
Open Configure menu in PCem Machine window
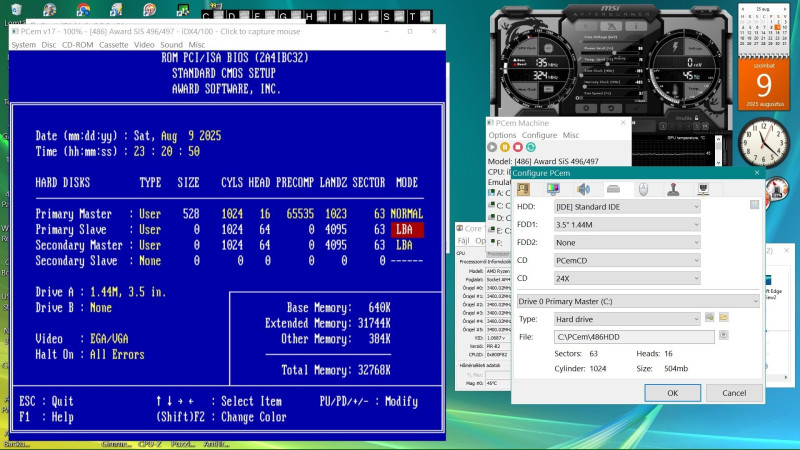(x=539, y=135)
